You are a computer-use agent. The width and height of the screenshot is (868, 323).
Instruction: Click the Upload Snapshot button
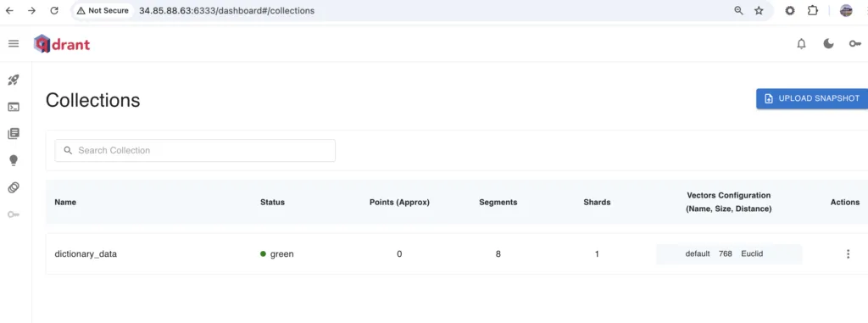812,98
